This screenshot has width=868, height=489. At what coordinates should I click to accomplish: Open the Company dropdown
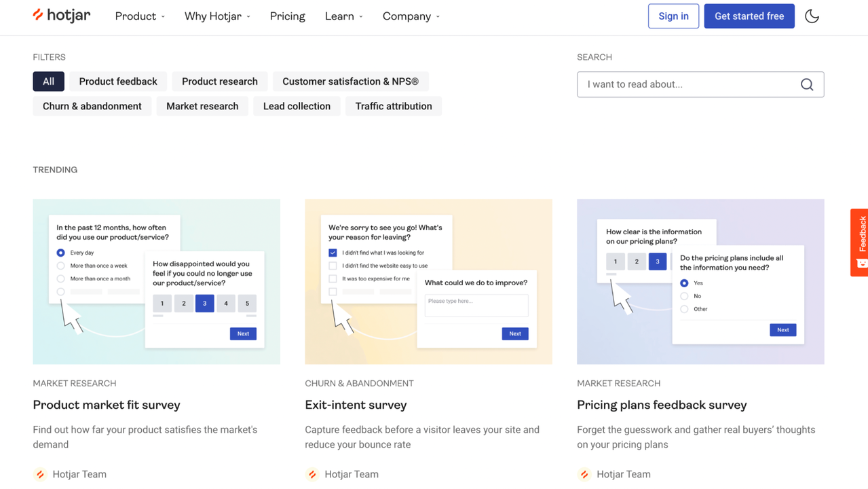click(x=411, y=16)
